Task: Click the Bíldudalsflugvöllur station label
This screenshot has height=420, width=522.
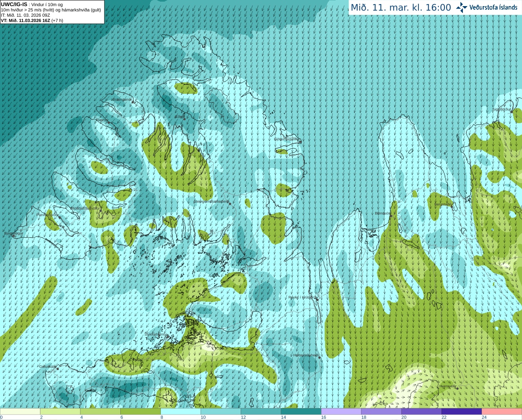Action: point(85,208)
